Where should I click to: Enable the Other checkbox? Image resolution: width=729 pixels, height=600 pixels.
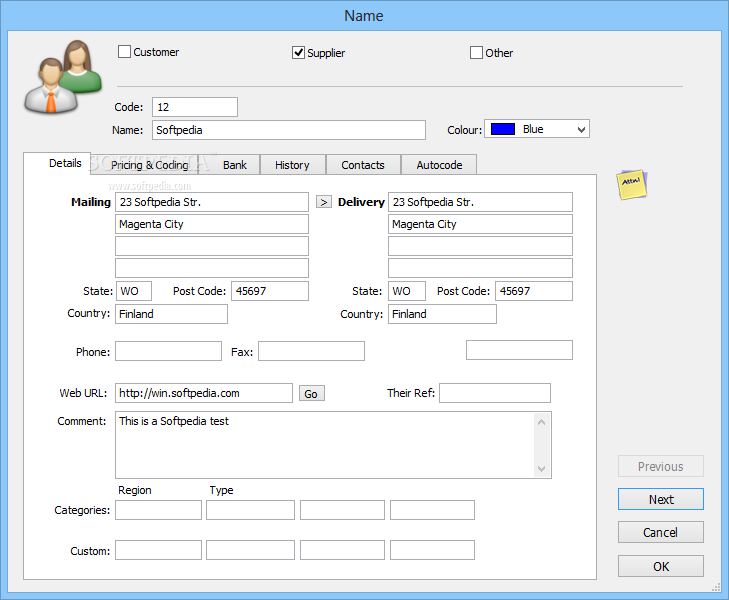tap(476, 53)
